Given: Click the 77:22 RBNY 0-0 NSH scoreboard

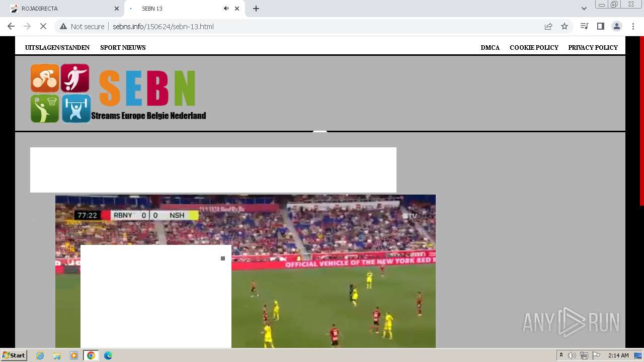Looking at the screenshot, I should point(136,215).
